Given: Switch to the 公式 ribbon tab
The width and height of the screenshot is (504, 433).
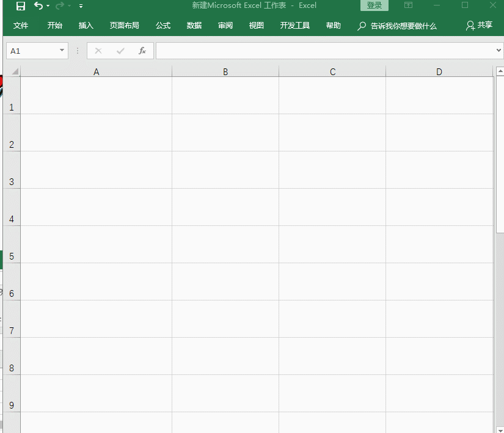Looking at the screenshot, I should pos(163,26).
